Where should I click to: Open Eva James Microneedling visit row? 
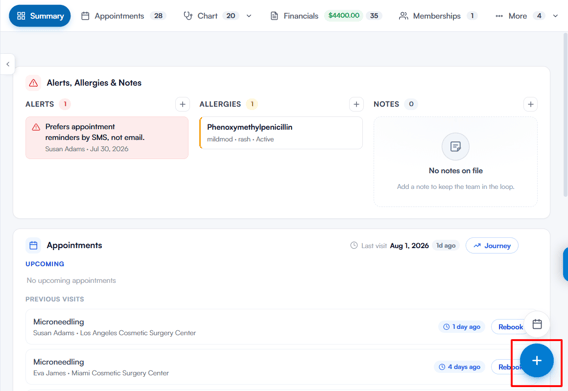click(x=279, y=367)
